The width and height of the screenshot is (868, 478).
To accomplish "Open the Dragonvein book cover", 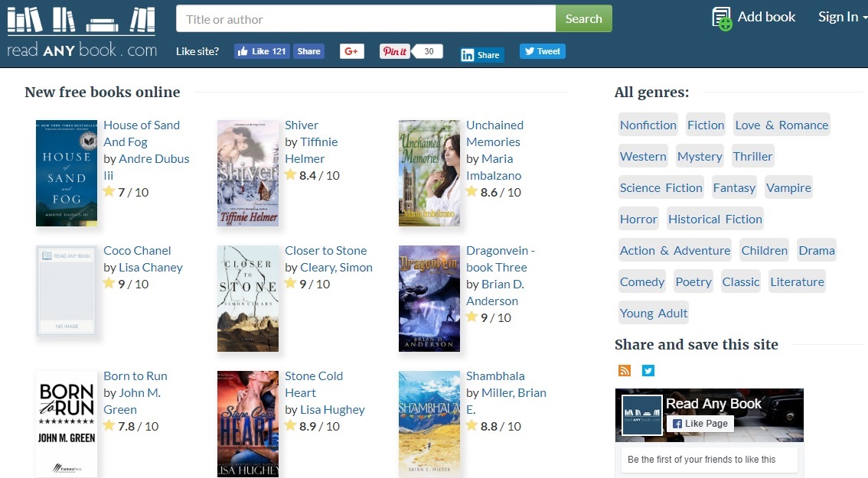I will pos(429,299).
